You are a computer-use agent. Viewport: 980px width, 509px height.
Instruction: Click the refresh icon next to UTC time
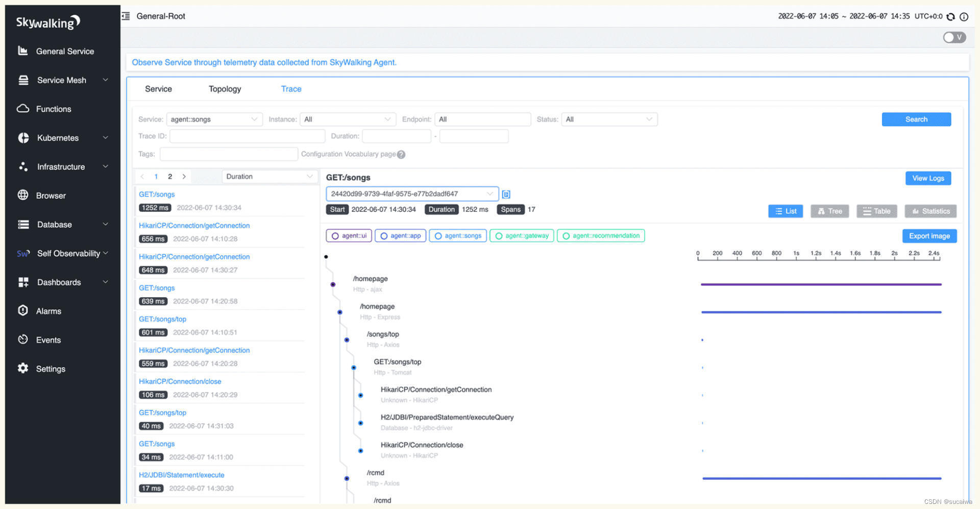(x=950, y=16)
